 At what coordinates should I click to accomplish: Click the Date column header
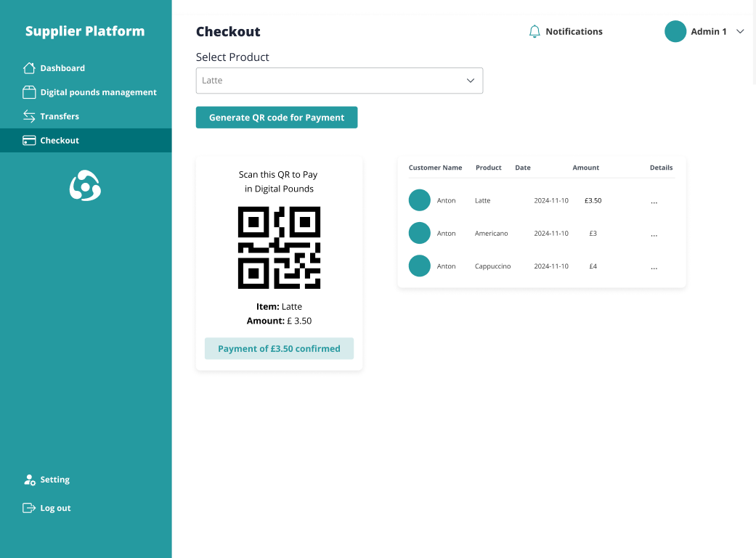point(523,168)
